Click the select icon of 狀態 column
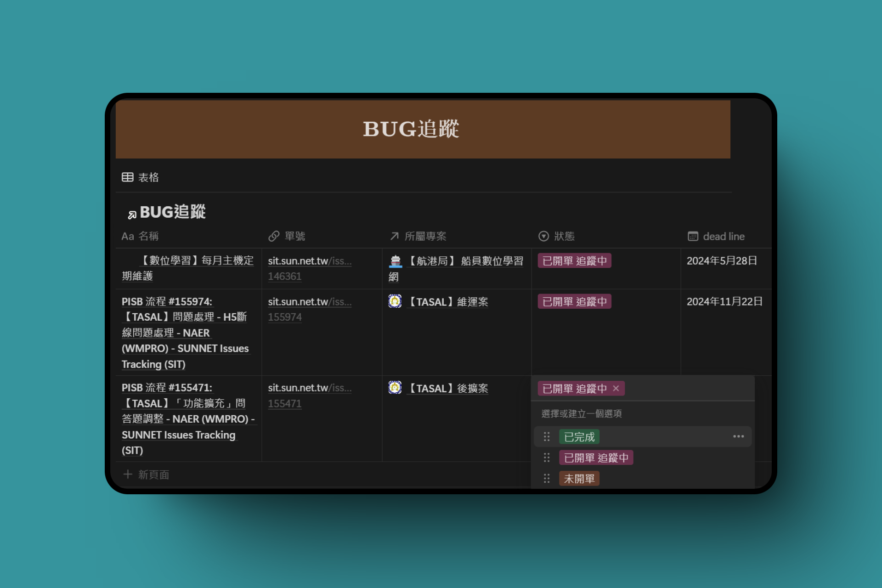 pos(543,236)
